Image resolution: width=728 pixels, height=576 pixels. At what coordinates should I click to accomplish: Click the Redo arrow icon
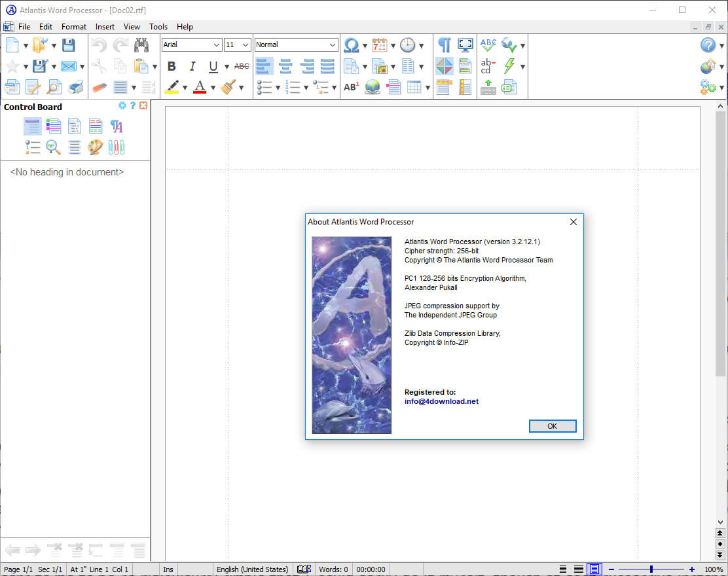120,45
